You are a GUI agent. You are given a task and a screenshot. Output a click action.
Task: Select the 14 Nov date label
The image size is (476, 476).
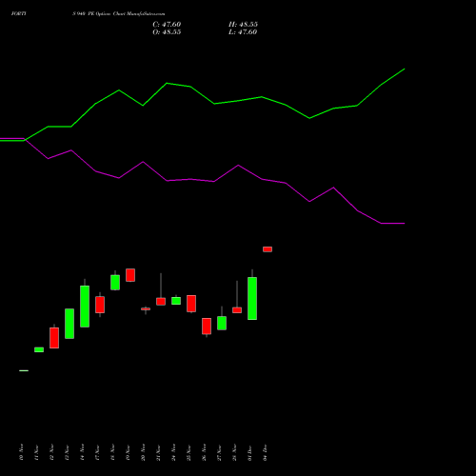[x=82, y=452]
